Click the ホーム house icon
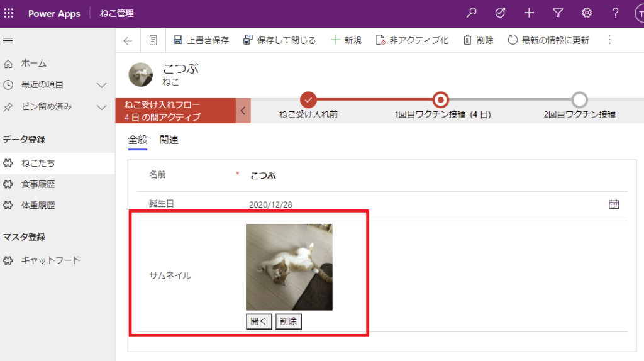The image size is (644, 361). (x=8, y=64)
